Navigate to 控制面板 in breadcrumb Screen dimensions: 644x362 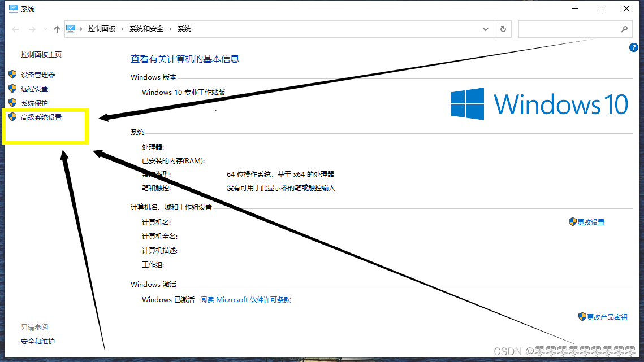pyautogui.click(x=101, y=29)
